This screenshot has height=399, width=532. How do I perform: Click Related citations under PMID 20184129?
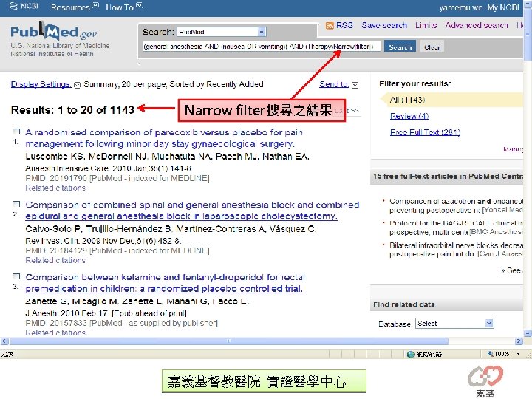(55, 260)
